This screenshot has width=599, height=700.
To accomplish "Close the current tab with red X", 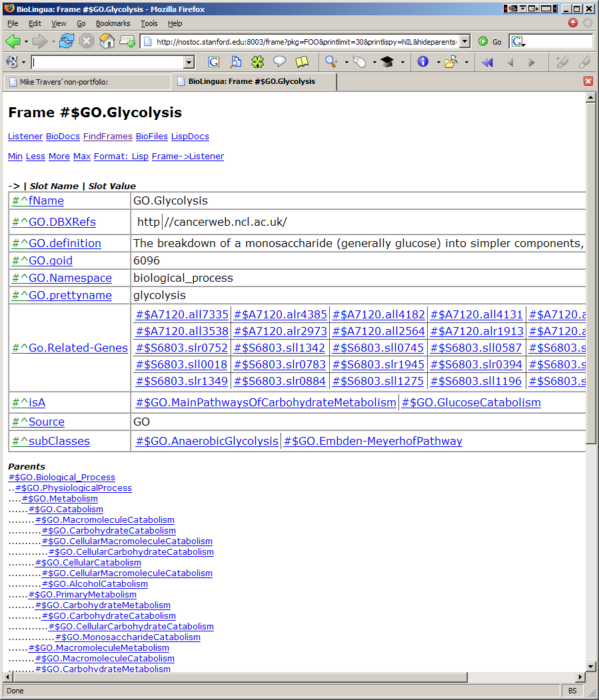I will [588, 81].
